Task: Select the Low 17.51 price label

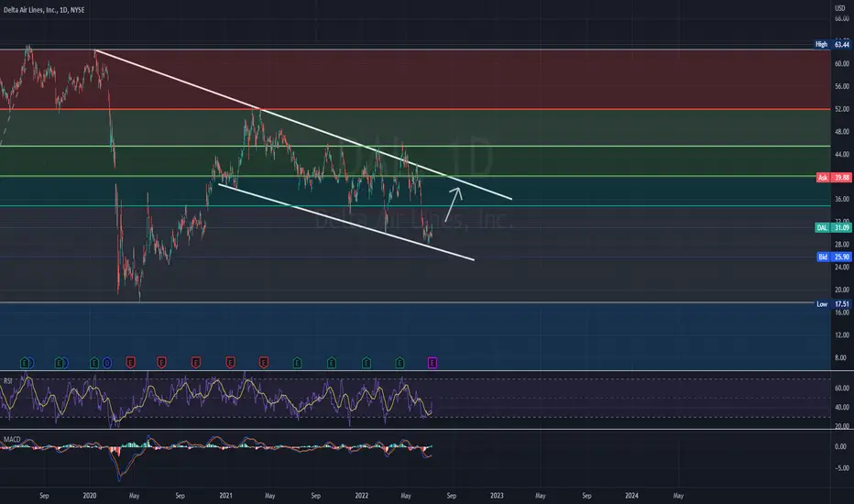Action: (833, 304)
